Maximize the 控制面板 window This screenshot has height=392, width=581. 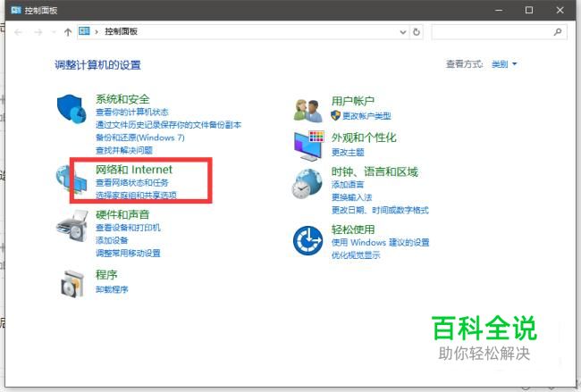pos(529,10)
